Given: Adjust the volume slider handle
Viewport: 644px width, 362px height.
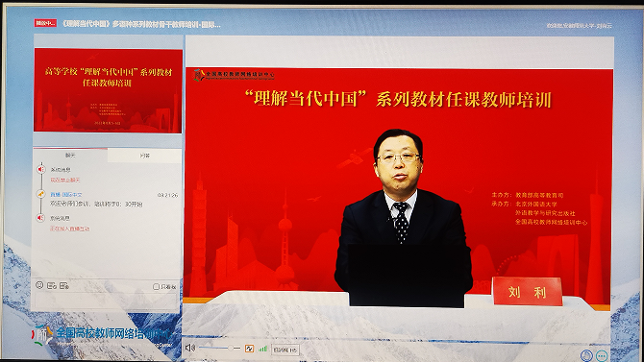Looking at the screenshot, I should click(231, 348).
